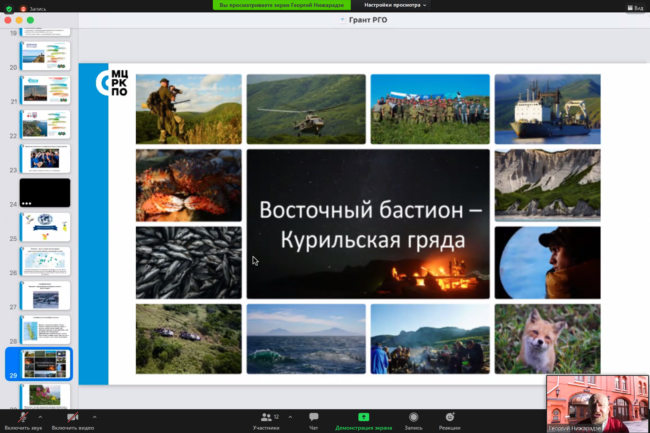650x433 pixels.
Task: Click the fox photo on slide
Action: (x=548, y=339)
